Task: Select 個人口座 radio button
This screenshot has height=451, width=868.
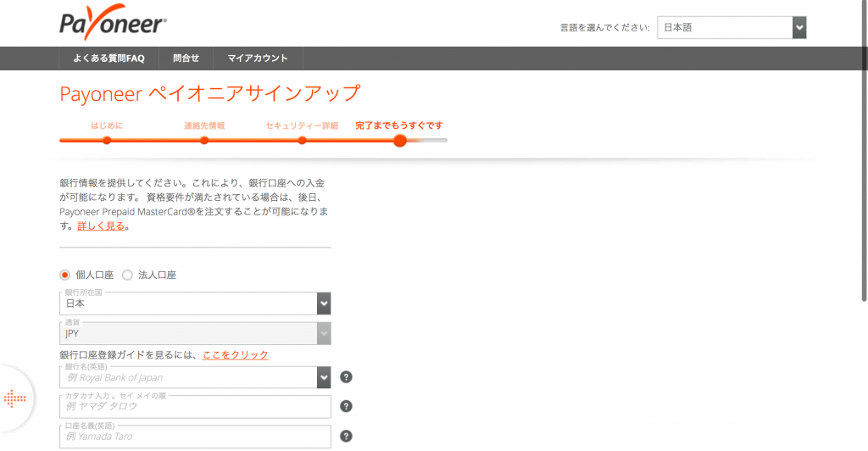Action: pos(64,275)
